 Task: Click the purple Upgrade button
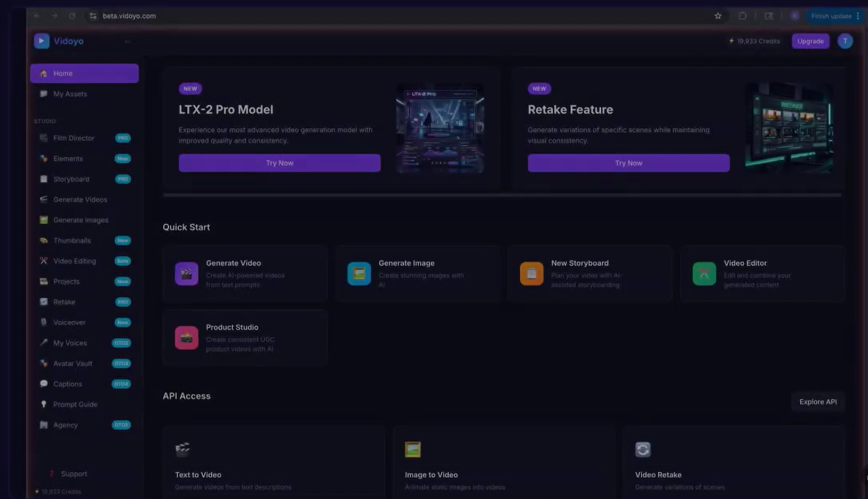(x=810, y=41)
